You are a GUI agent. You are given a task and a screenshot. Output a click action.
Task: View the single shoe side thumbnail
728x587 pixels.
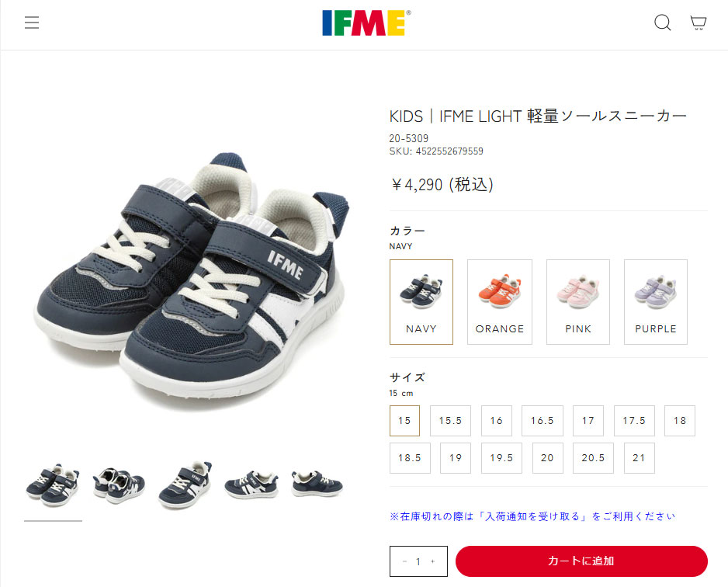point(185,486)
